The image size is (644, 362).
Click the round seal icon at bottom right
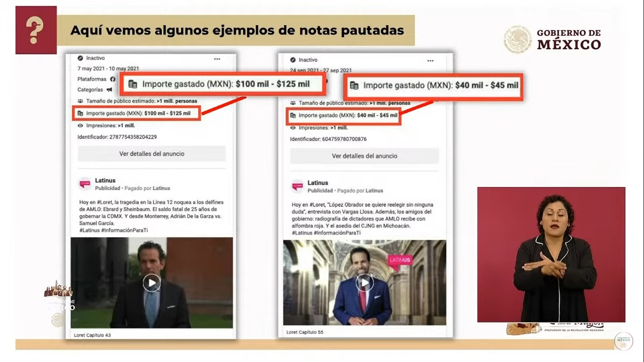(x=623, y=341)
